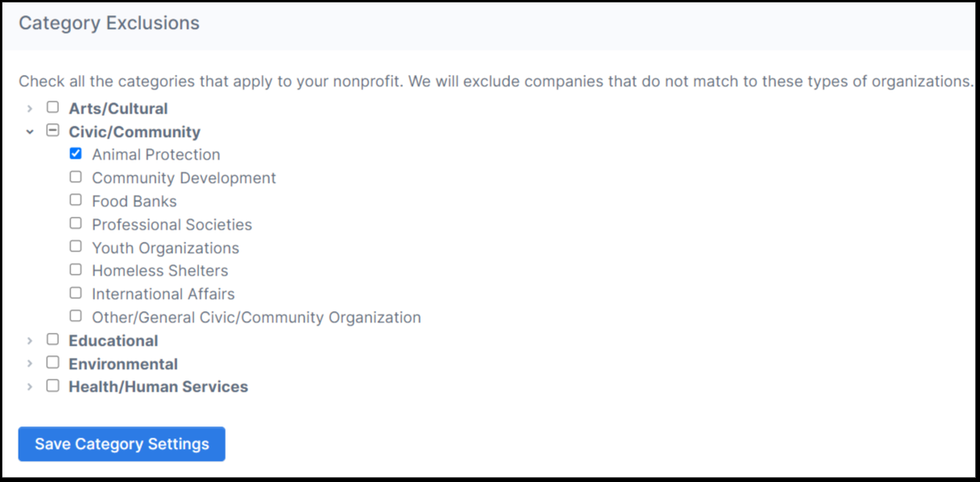The width and height of the screenshot is (980, 482).
Task: Check the Environmental category box
Action: tap(52, 362)
